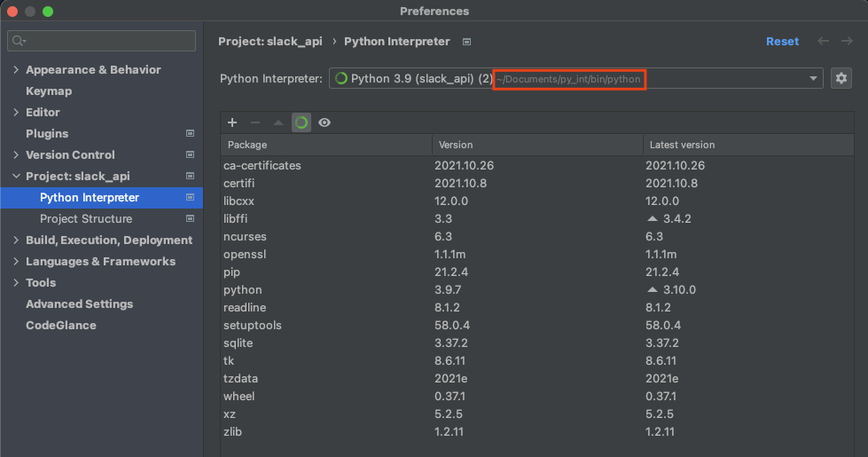Select the python package row
Image resolution: width=868 pixels, height=457 pixels.
[243, 289]
